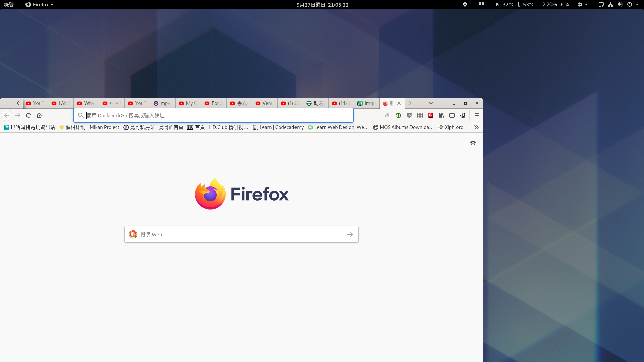Click the DuckDuckGo web search box
Viewport: 644px width, 362px height.
click(x=241, y=234)
